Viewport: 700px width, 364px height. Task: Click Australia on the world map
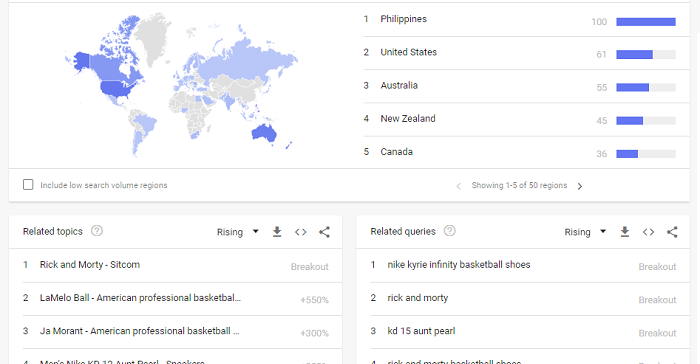pos(264,133)
